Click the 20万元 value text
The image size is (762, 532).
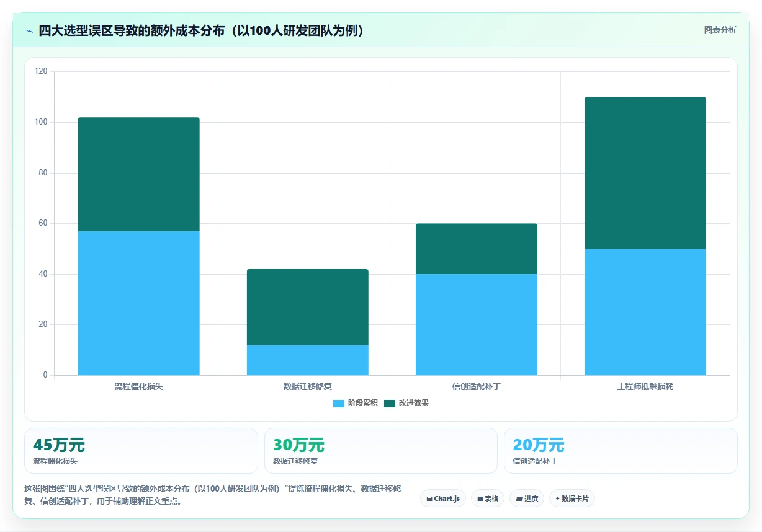tap(539, 445)
